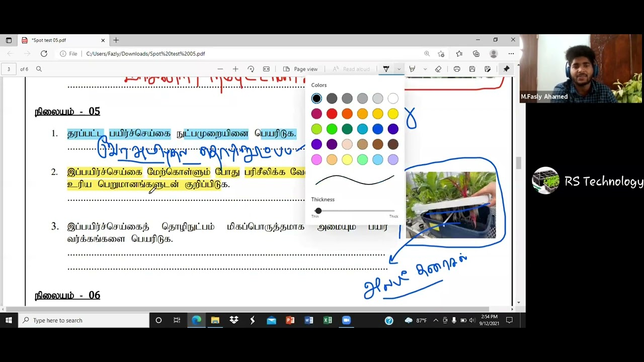Open the Windows Start menu
Screen dimensions: 644x362
[x=9, y=320]
